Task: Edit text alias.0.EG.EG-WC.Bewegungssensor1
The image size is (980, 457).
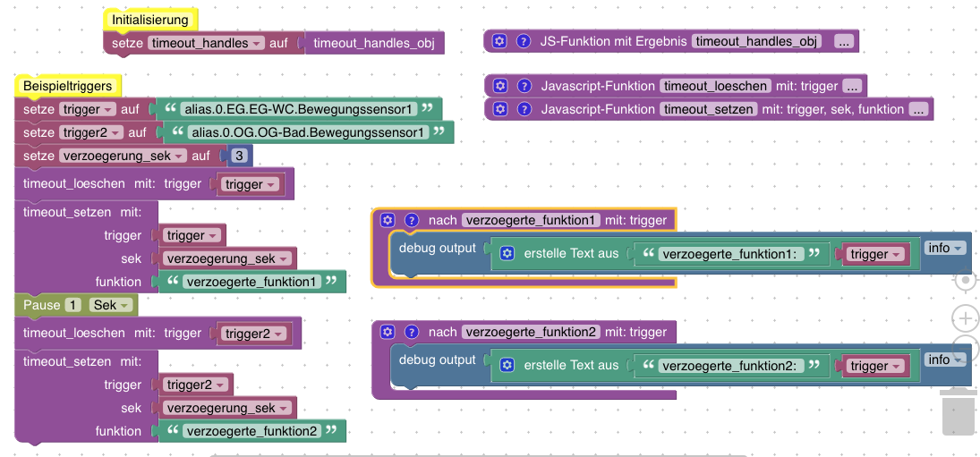Action: point(298,109)
